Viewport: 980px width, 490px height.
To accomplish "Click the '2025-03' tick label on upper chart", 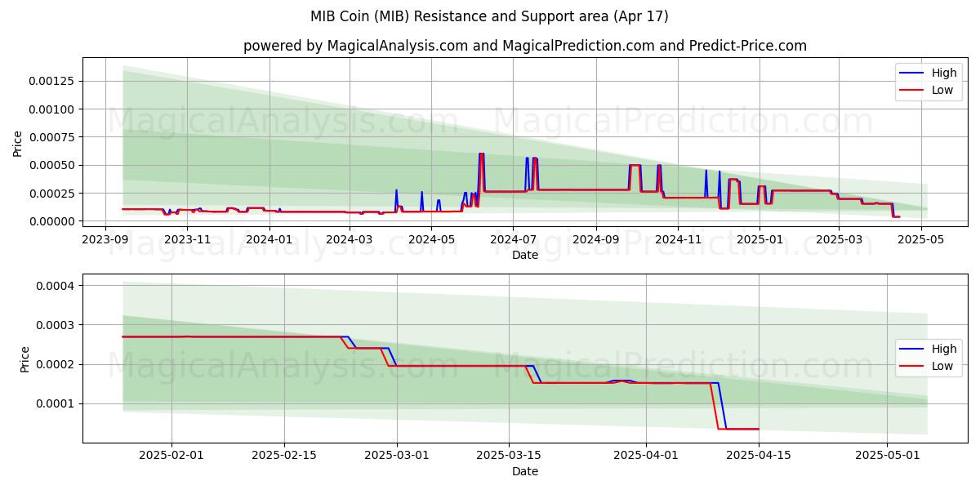I will coord(838,238).
